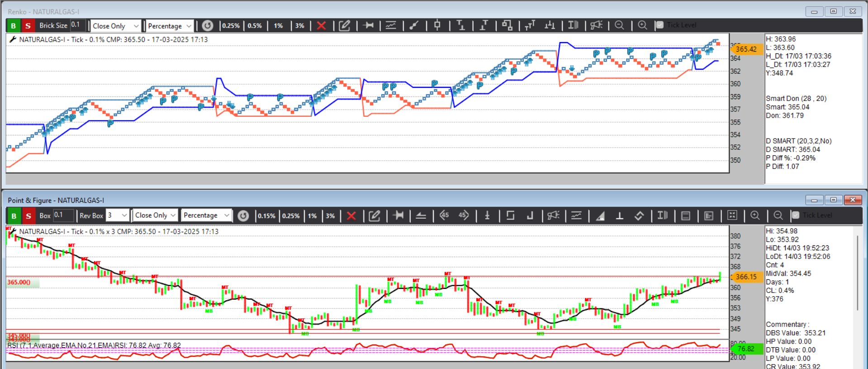Click the green B button in Point & Figure toolbar
The width and height of the screenshot is (868, 369).
pyautogui.click(x=14, y=216)
